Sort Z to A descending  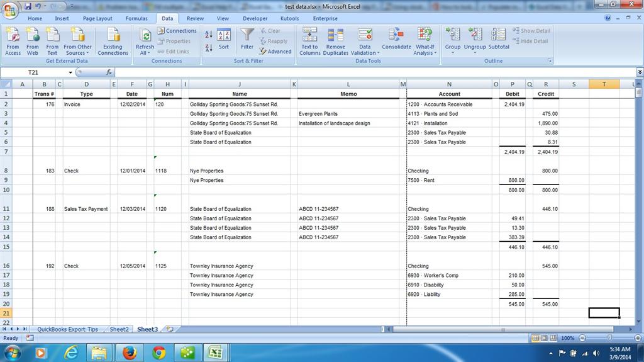[x=209, y=48]
